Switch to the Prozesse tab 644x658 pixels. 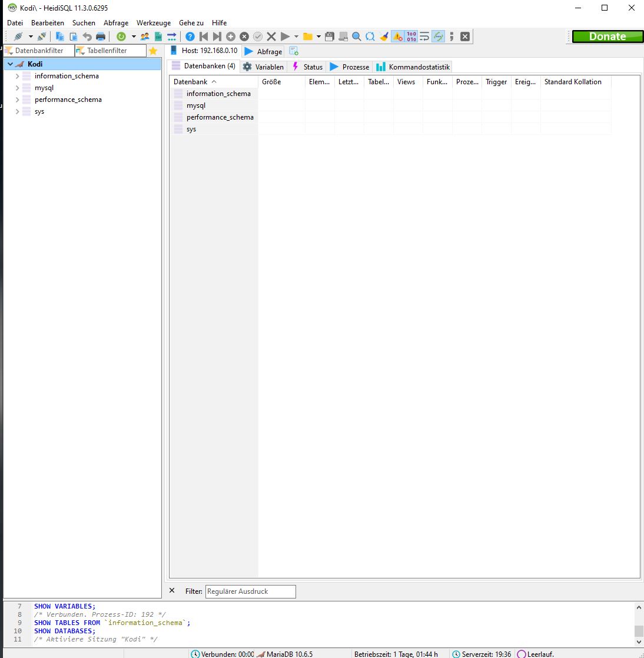point(349,67)
